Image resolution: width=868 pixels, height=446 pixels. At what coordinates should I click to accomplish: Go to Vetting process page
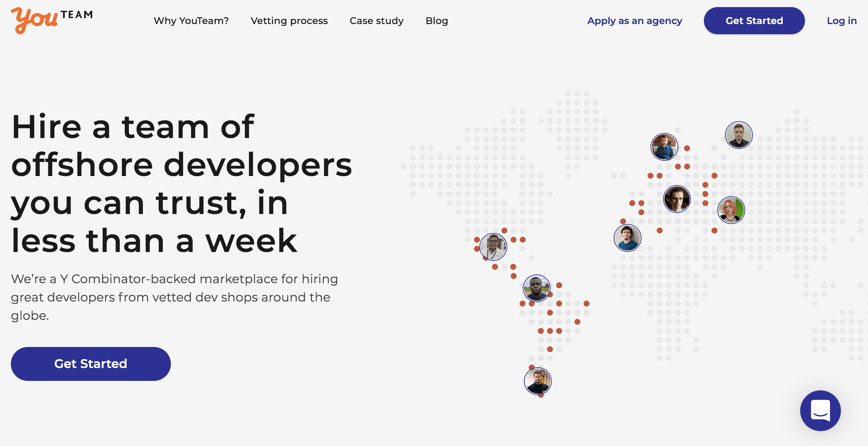[289, 21]
